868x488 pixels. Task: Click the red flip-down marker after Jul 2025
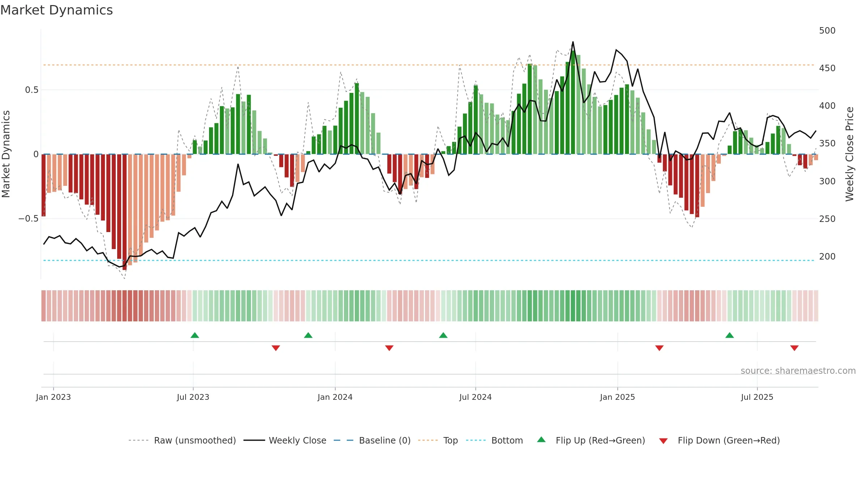coord(794,348)
